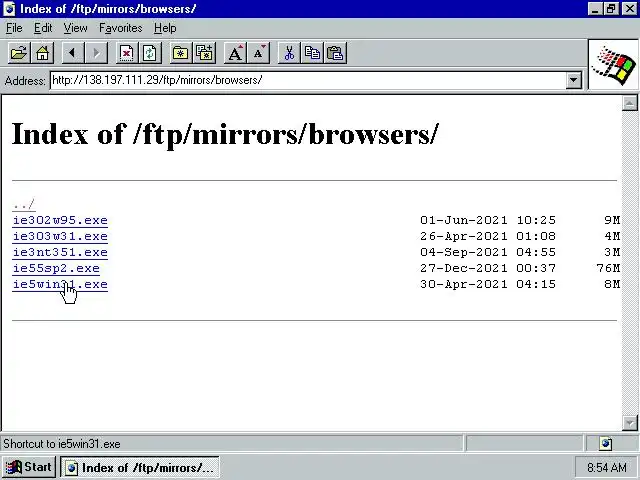Download ie3nt351.exe link
The width and height of the screenshot is (640, 480).
click(60, 252)
